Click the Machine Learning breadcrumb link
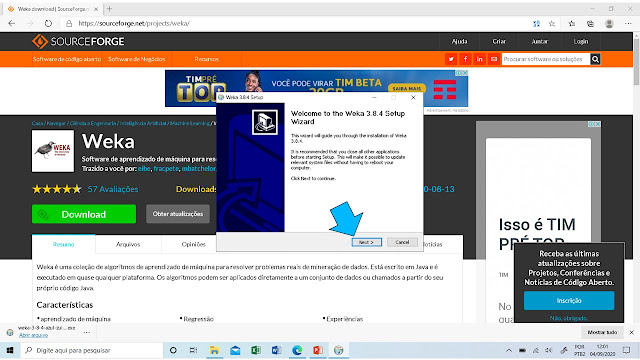The image size is (640, 360). click(190, 123)
